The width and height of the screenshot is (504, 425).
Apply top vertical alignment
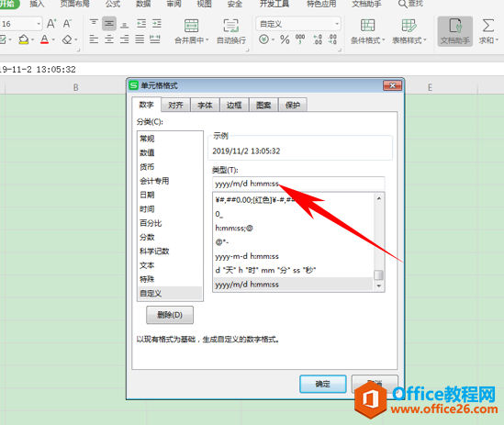94,24
